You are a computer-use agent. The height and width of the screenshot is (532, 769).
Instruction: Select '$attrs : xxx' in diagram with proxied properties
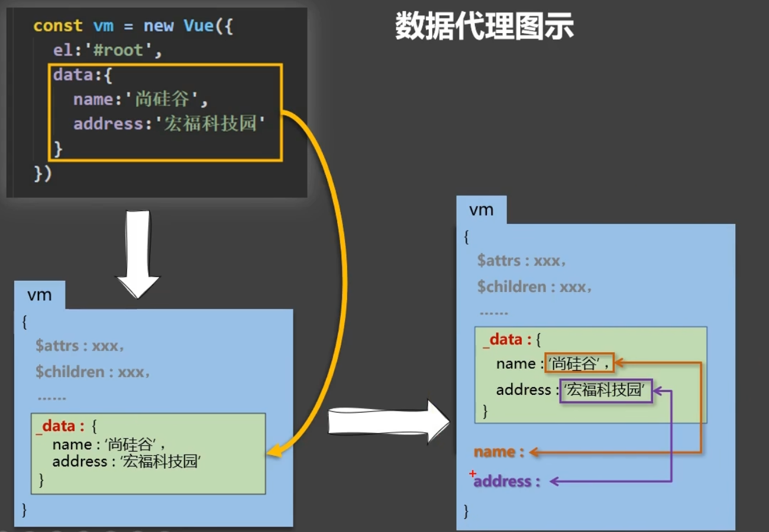click(x=522, y=261)
